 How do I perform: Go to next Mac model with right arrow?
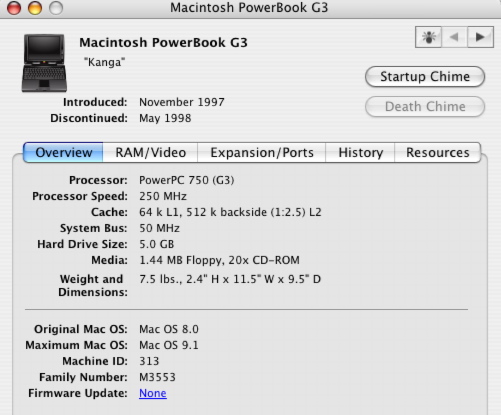click(x=480, y=37)
